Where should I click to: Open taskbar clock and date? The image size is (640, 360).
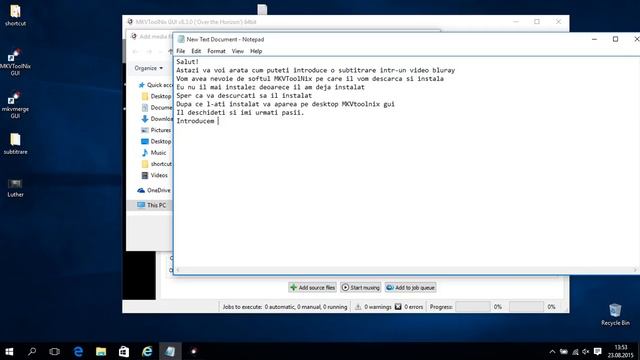tap(620, 351)
